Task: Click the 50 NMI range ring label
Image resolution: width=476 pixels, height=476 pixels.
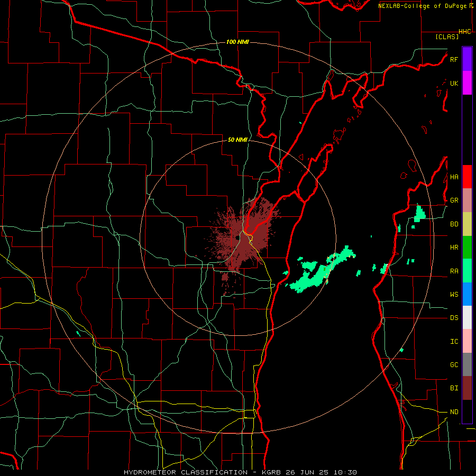Action: [237, 140]
